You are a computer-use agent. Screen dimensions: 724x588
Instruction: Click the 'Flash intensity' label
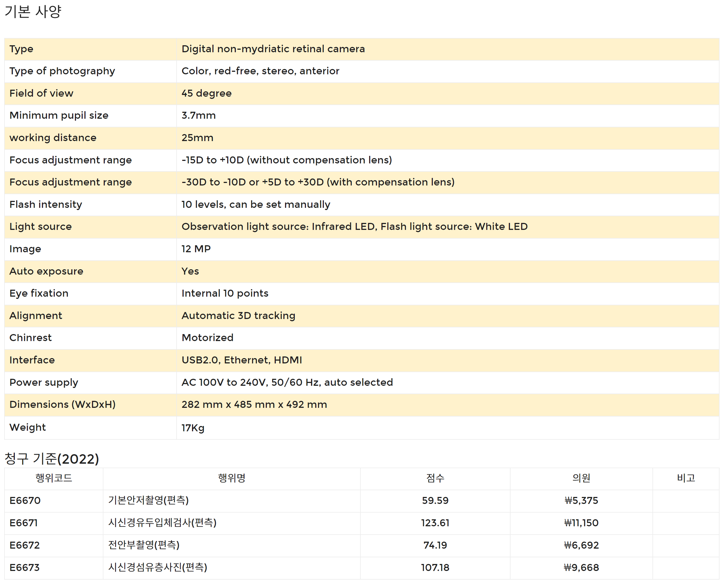tap(46, 204)
